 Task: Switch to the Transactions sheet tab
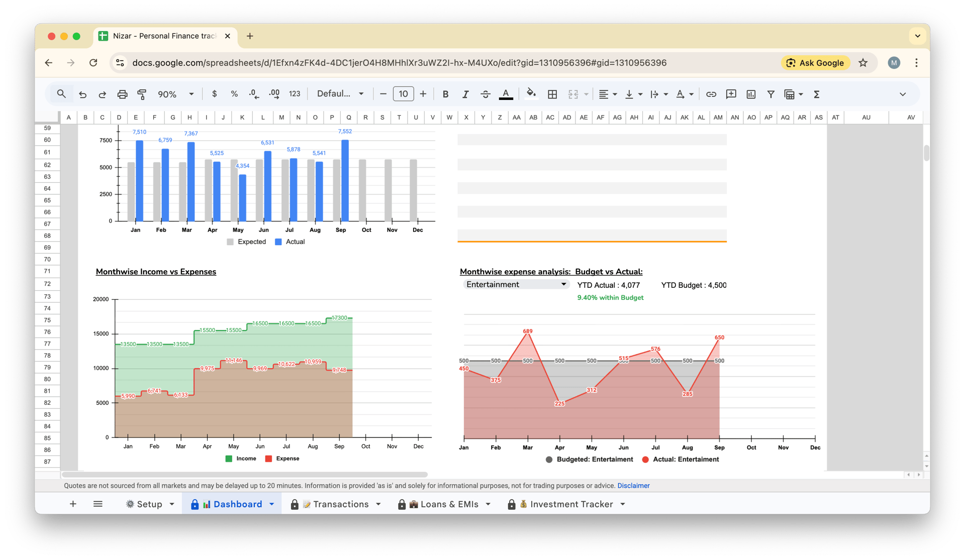[x=340, y=504]
